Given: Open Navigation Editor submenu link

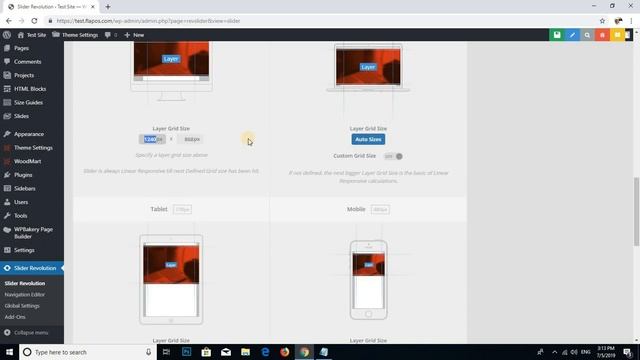Looking at the screenshot, I should click(x=24, y=295).
